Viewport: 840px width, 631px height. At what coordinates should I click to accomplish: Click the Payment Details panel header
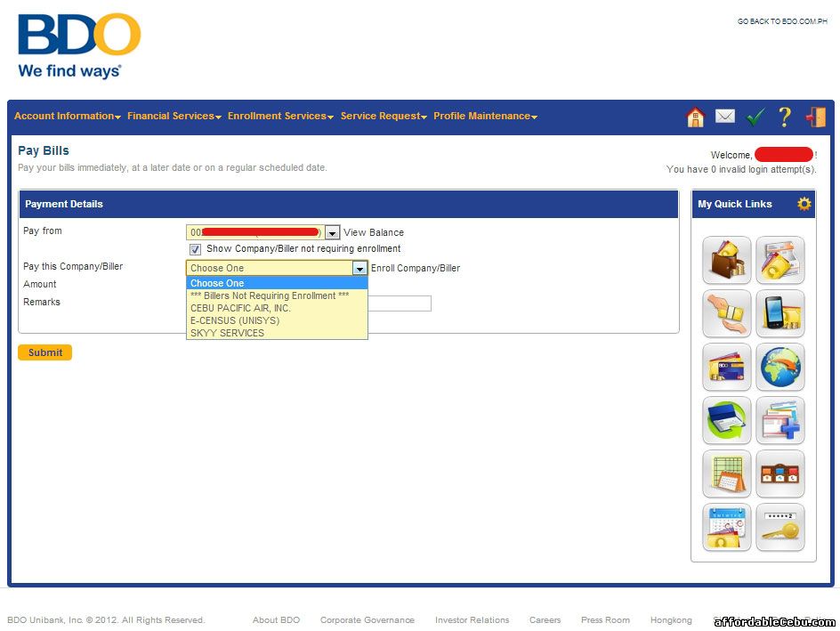point(349,204)
